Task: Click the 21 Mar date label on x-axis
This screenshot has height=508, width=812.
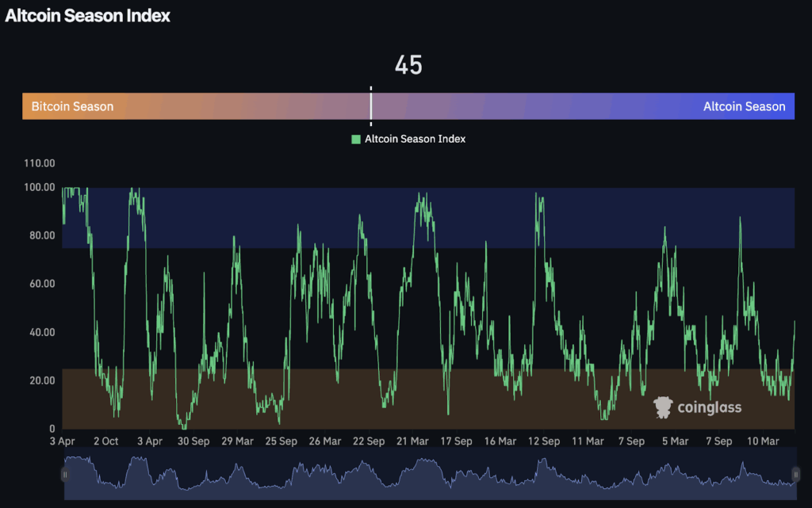Action: click(x=412, y=441)
